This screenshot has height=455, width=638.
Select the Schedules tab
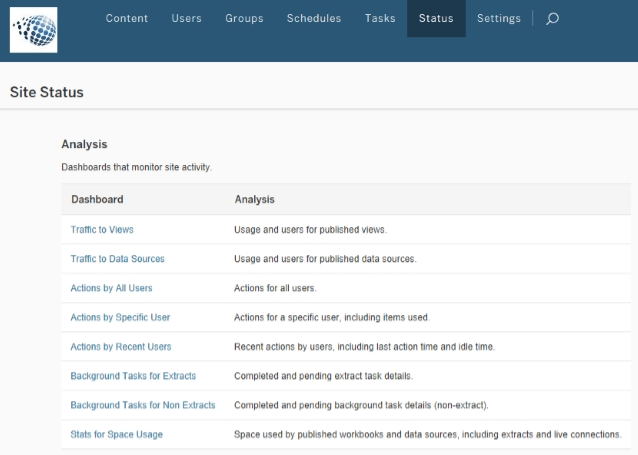pyautogui.click(x=313, y=18)
